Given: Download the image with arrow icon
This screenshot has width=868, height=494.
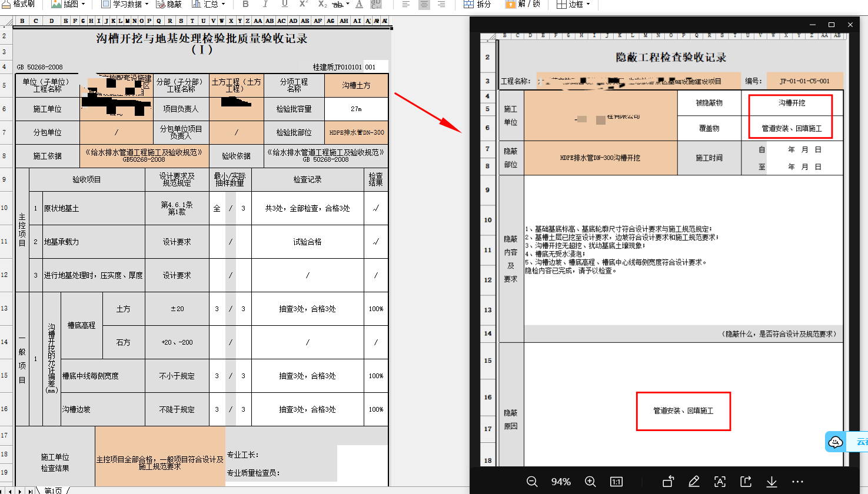Looking at the screenshot, I should coord(771,482).
